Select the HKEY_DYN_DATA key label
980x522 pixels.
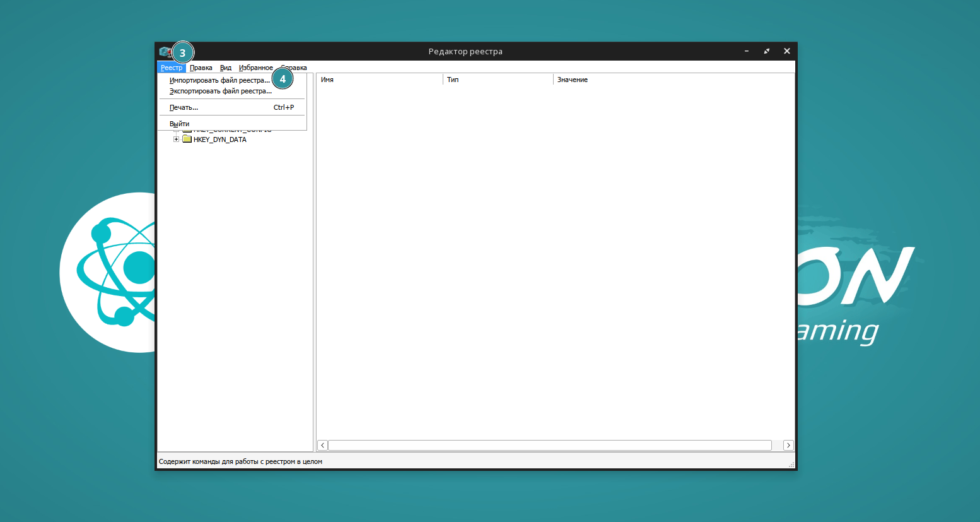tap(219, 139)
